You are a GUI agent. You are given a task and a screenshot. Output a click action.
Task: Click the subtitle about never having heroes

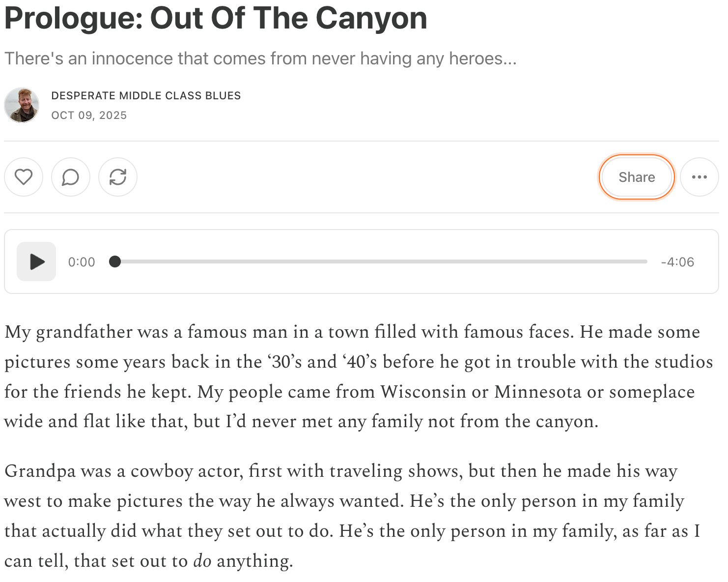[260, 58]
